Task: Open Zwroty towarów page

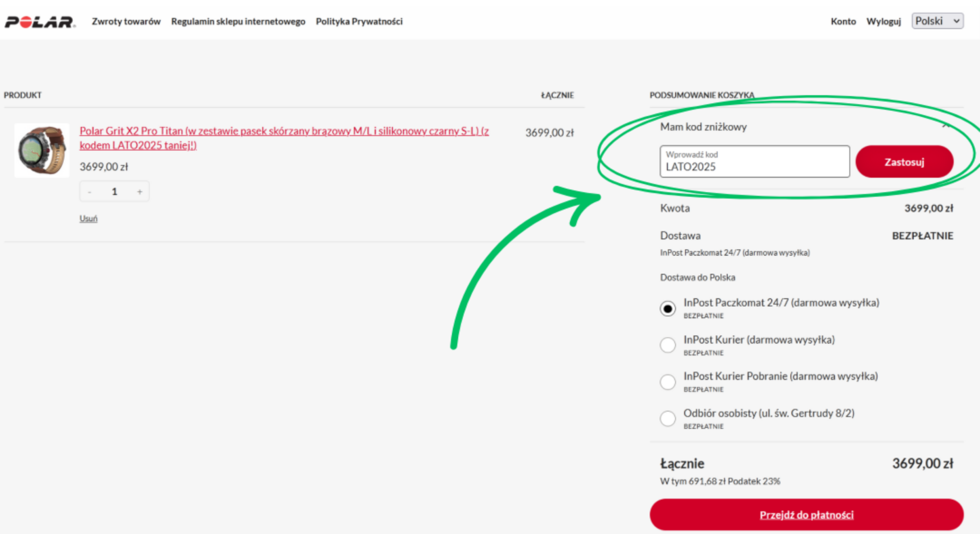Action: (x=126, y=21)
